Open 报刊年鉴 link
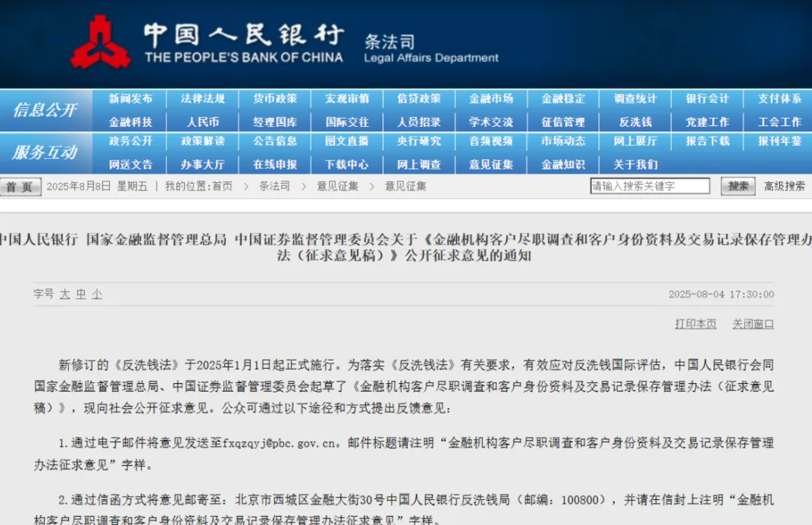 click(779, 141)
